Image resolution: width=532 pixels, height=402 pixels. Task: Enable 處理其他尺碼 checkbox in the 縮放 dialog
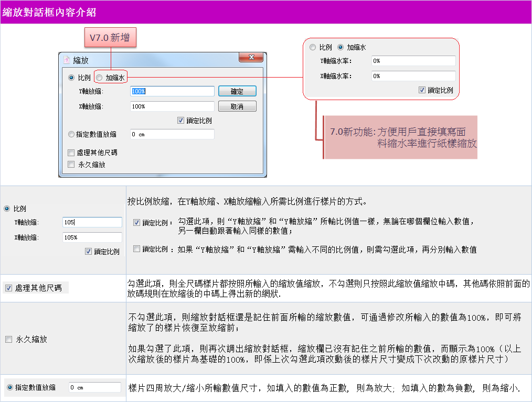[x=71, y=153]
